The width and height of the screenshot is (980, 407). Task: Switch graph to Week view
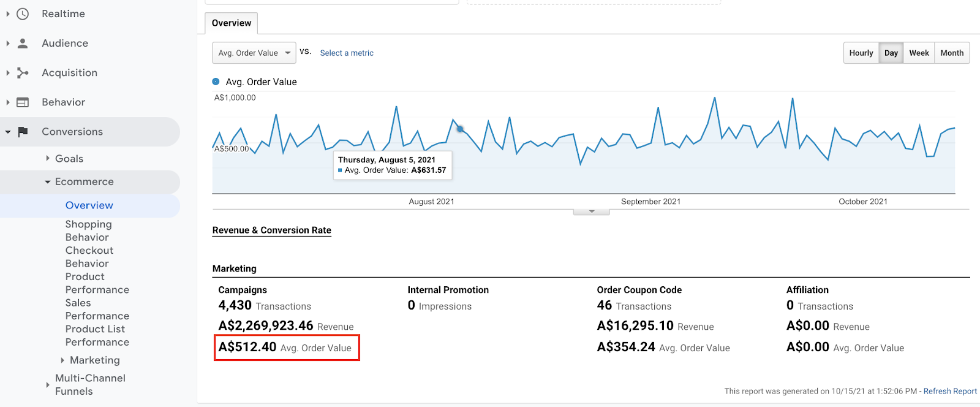919,53
